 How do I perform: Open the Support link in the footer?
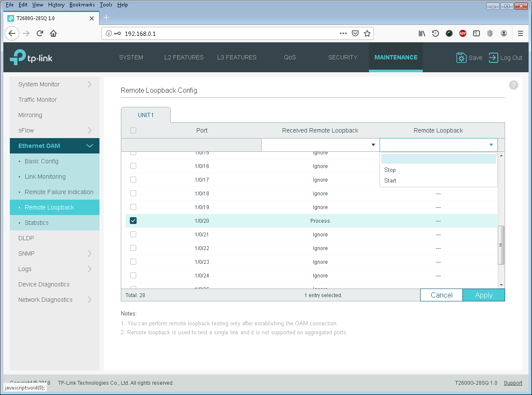[513, 383]
